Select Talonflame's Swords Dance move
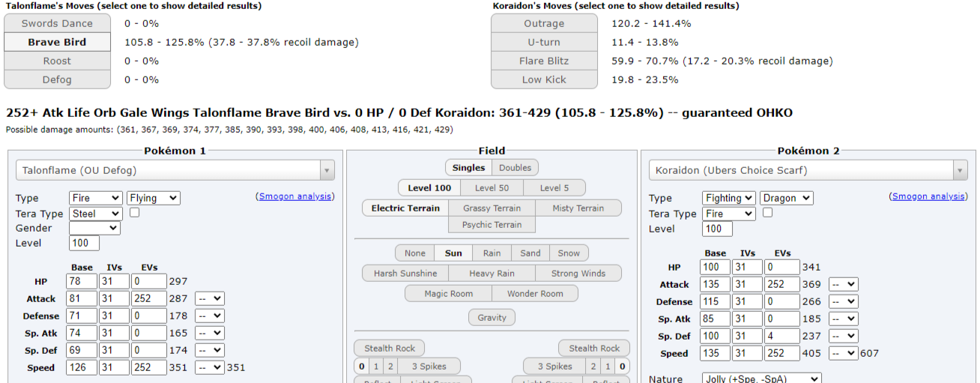The width and height of the screenshot is (980, 383). tap(58, 23)
